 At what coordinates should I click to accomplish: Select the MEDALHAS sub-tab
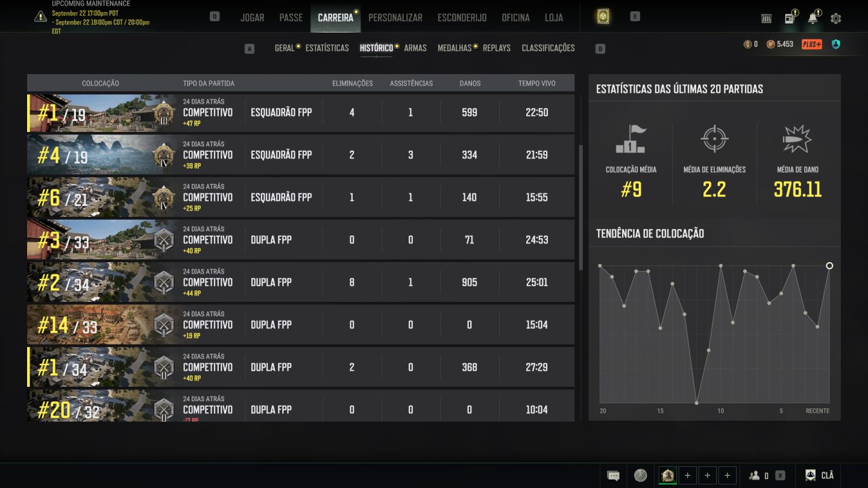(454, 48)
